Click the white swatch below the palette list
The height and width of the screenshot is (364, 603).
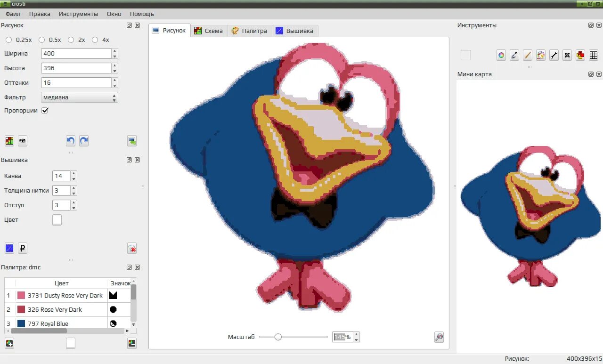71,343
